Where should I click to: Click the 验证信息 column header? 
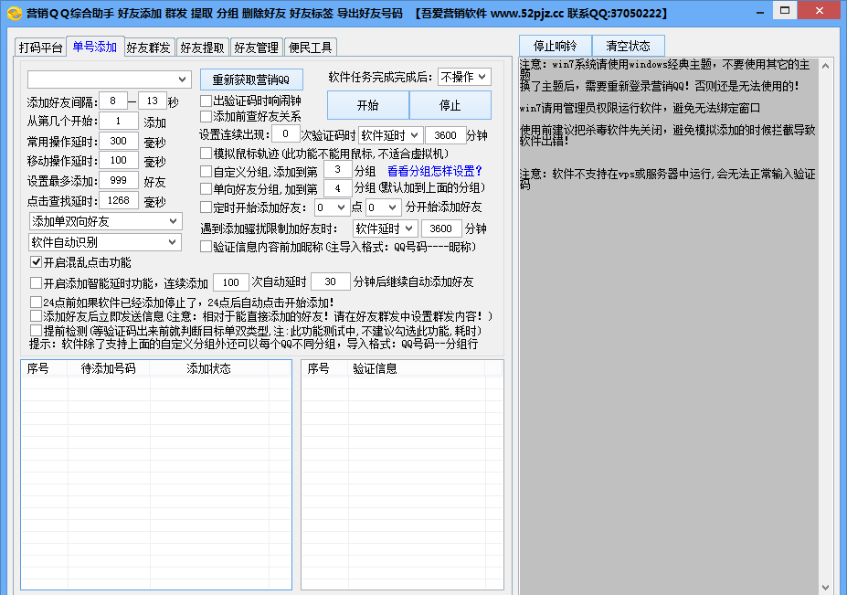417,368
